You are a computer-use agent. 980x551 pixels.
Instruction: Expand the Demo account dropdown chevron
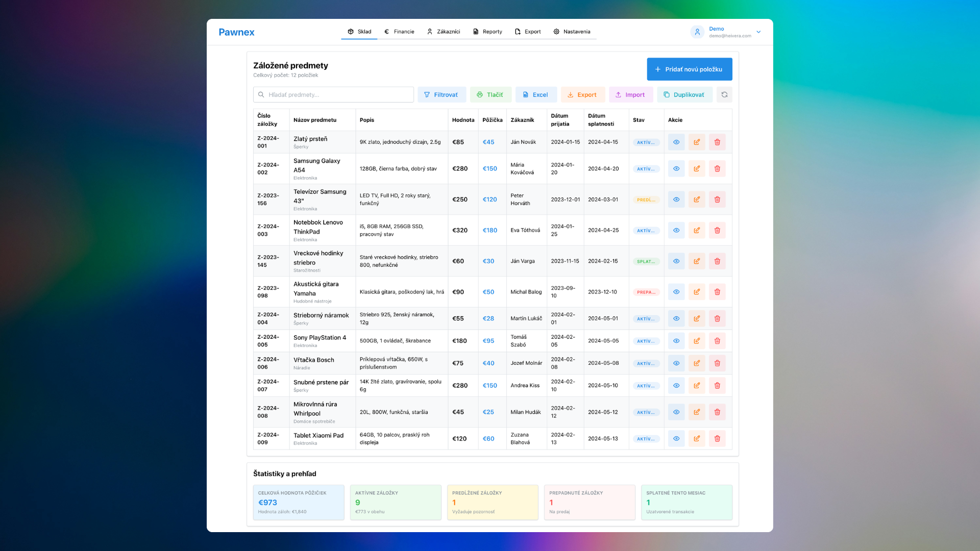(758, 32)
